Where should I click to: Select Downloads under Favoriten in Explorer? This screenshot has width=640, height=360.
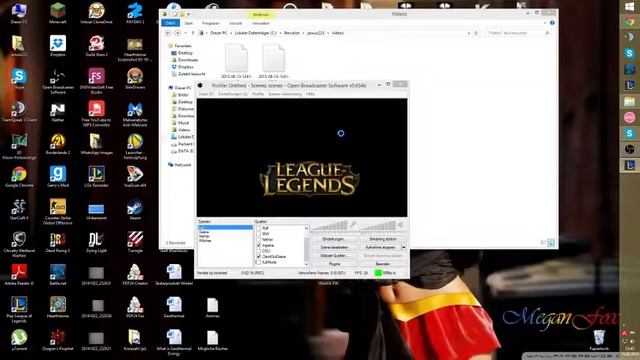coord(184,60)
